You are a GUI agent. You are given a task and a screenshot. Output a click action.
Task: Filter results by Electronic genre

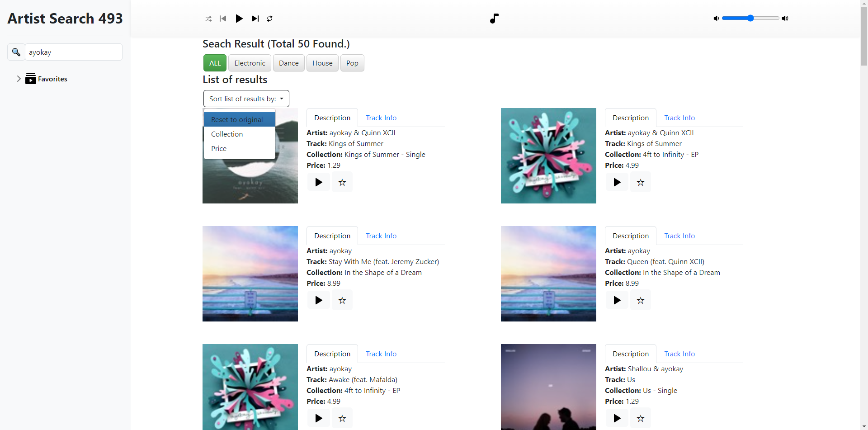click(250, 63)
